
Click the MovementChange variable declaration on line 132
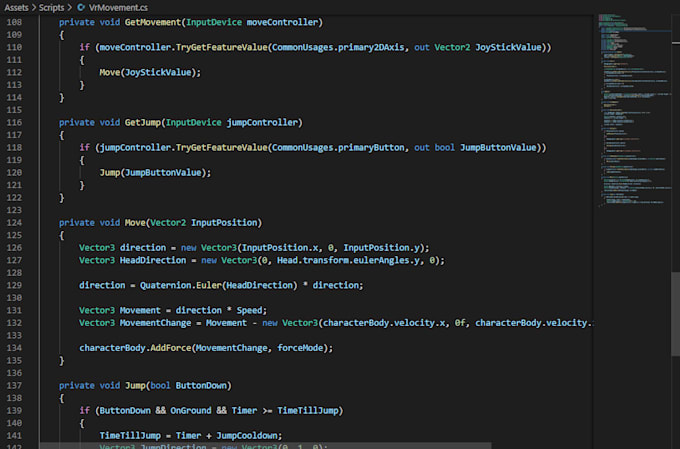tap(155, 323)
